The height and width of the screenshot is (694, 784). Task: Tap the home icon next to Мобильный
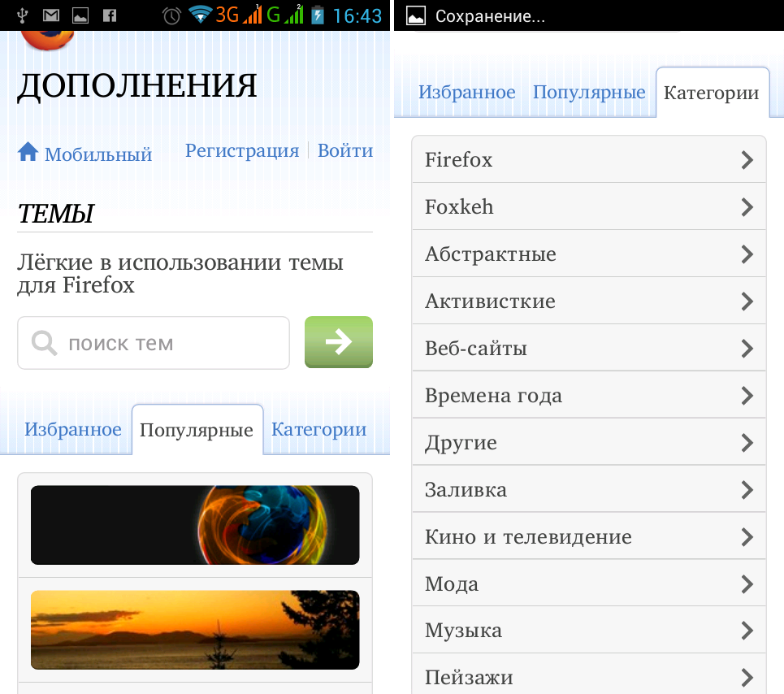pos(28,151)
